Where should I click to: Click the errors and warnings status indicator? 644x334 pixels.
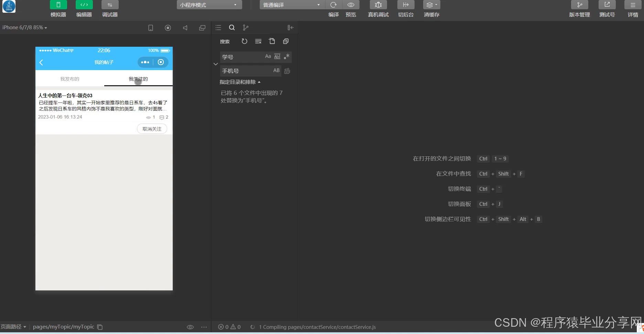point(229,327)
